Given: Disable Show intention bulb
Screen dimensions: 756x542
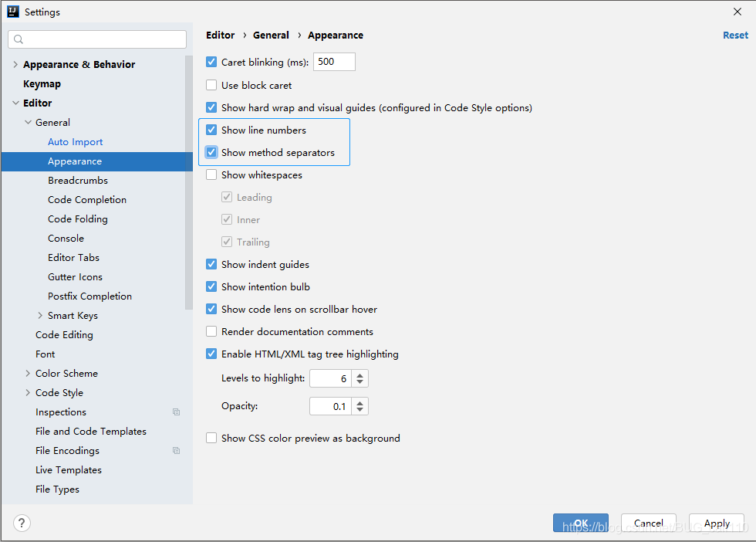Looking at the screenshot, I should click(x=211, y=286).
